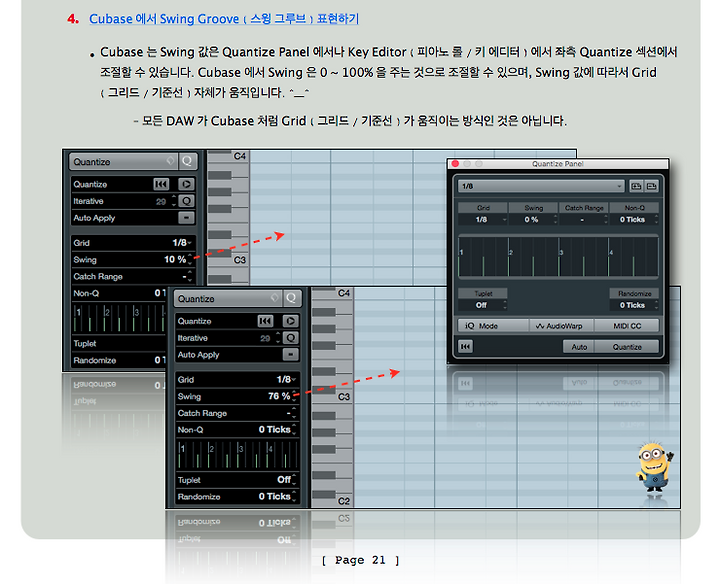
Task: Click Swing 10 % stepper arrows
Action: pyautogui.click(x=190, y=259)
